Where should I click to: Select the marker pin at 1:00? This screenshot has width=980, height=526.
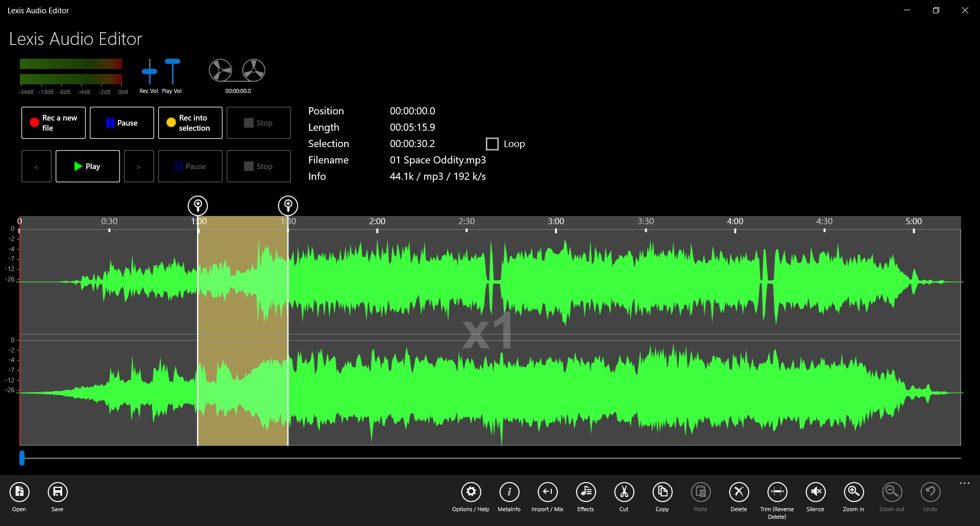pos(198,205)
